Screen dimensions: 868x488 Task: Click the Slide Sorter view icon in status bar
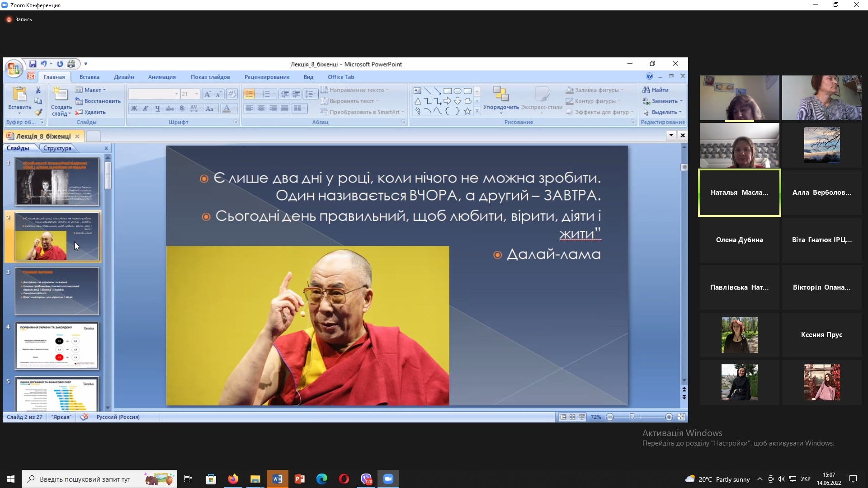(x=572, y=417)
